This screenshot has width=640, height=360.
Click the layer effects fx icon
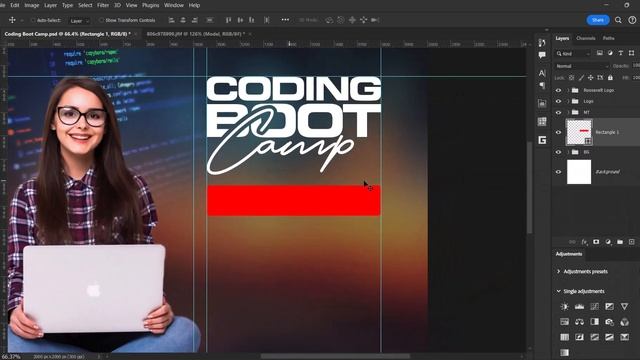pos(584,242)
